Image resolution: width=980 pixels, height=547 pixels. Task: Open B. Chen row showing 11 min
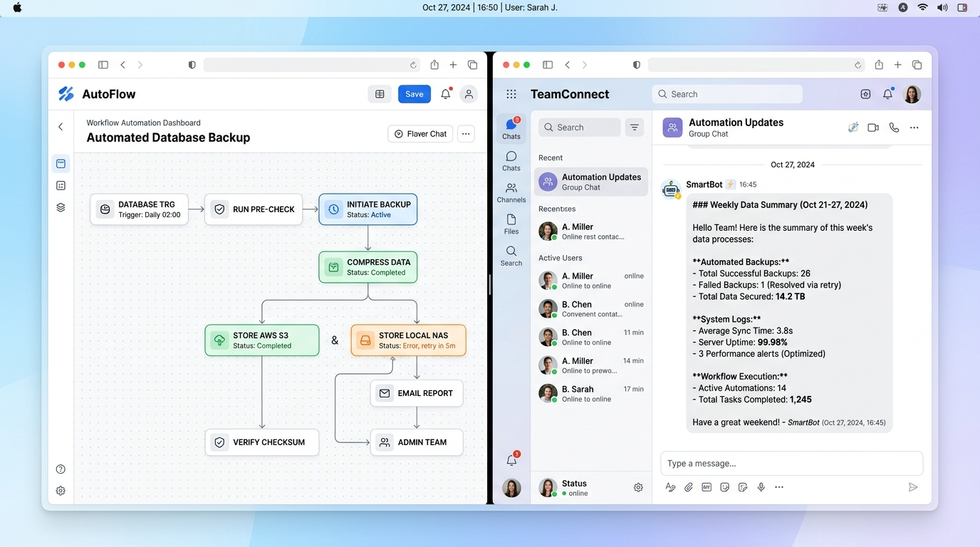[591, 337]
